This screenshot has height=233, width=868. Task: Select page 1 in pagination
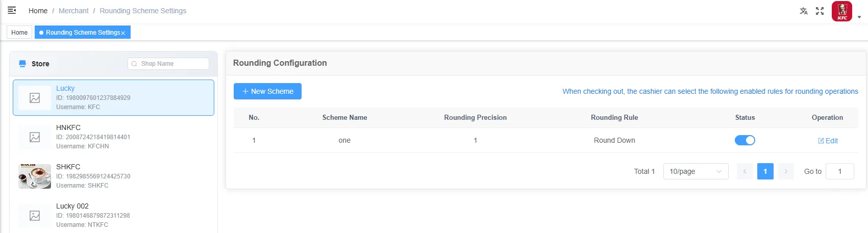pos(765,171)
